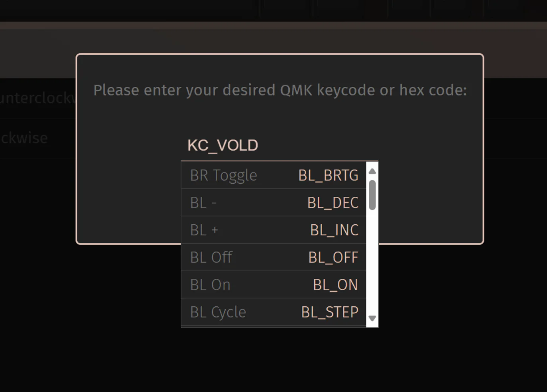Click the BL_DEC keycode text

pos(333,203)
